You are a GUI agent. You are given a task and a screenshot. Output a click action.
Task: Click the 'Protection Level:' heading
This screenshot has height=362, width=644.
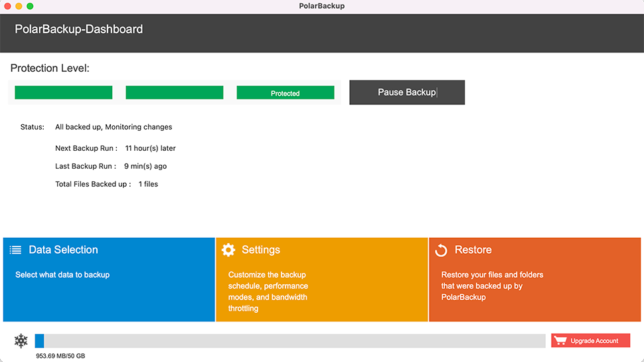50,68
